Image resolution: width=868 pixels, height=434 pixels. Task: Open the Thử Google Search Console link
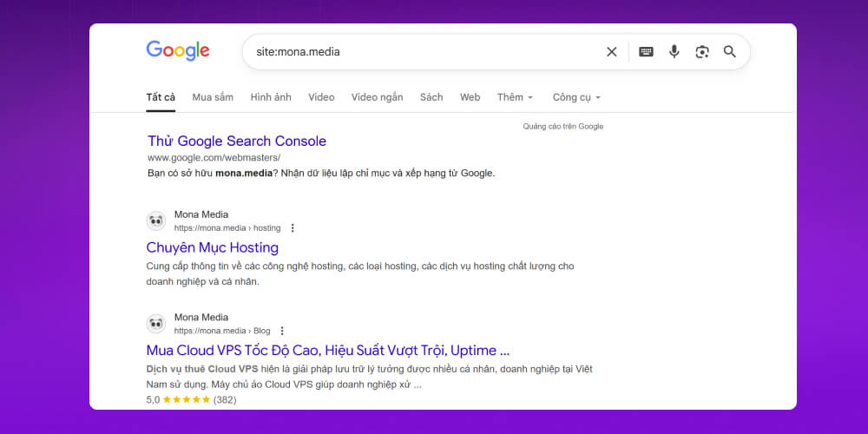237,141
